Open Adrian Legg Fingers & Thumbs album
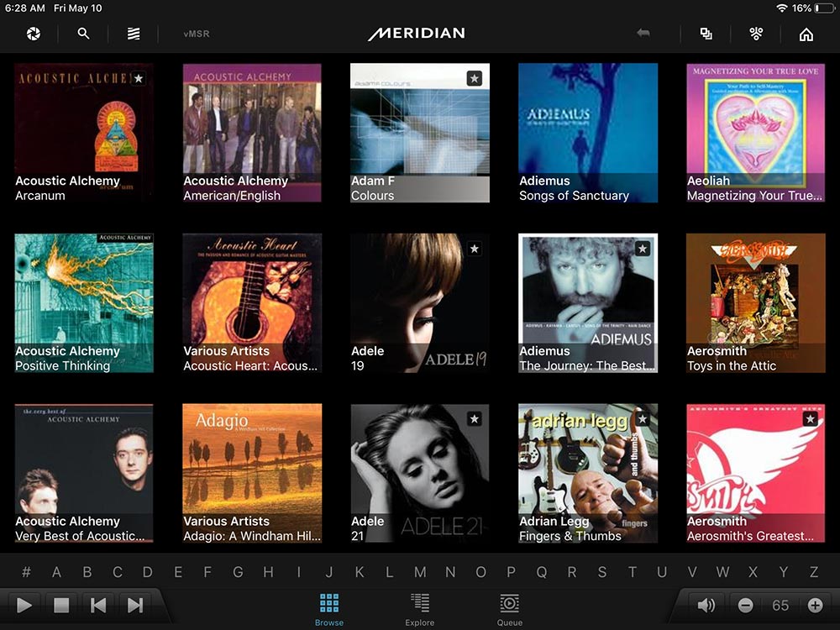 (588, 474)
